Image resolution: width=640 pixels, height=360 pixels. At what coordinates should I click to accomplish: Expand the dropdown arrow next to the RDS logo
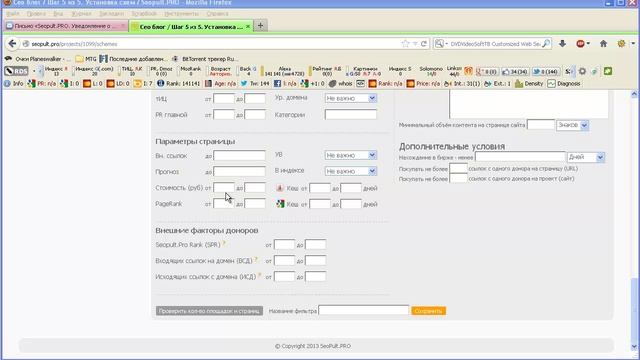(34, 71)
